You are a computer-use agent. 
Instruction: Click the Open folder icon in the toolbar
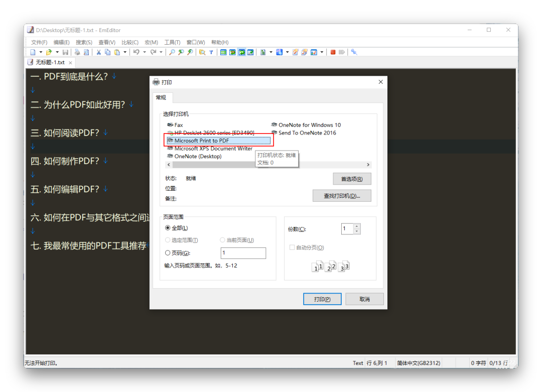pos(49,52)
